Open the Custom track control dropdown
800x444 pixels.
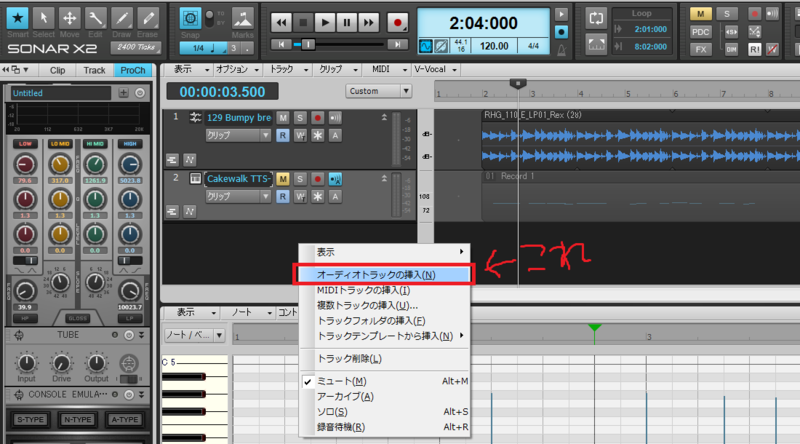pos(378,91)
